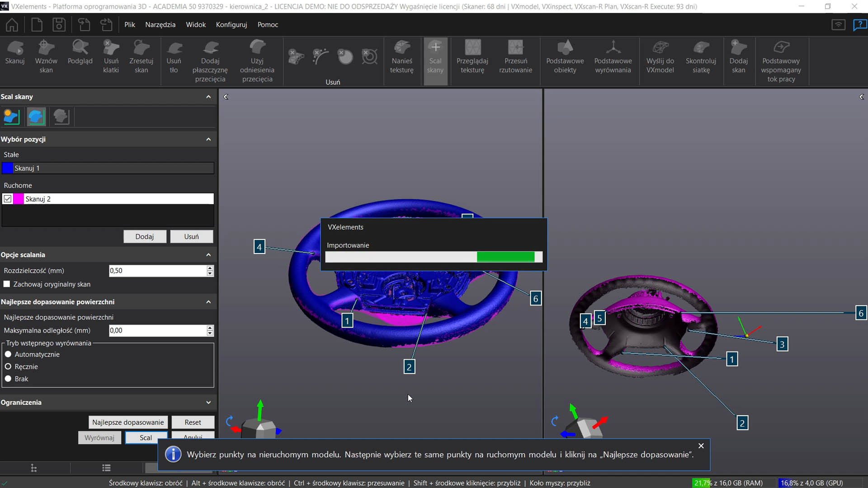Expand the Ograniczenia section
The height and width of the screenshot is (488, 868).
[208, 403]
